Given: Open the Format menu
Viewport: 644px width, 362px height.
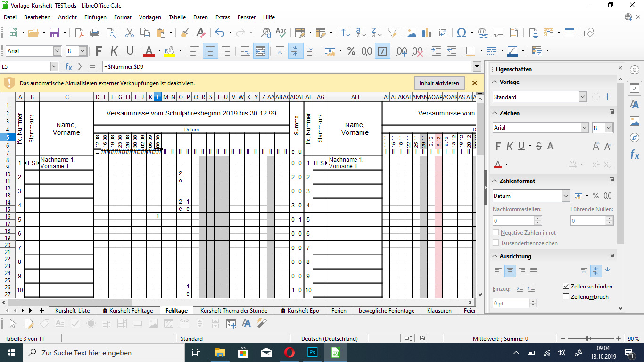Looking at the screenshot, I should point(123,17).
